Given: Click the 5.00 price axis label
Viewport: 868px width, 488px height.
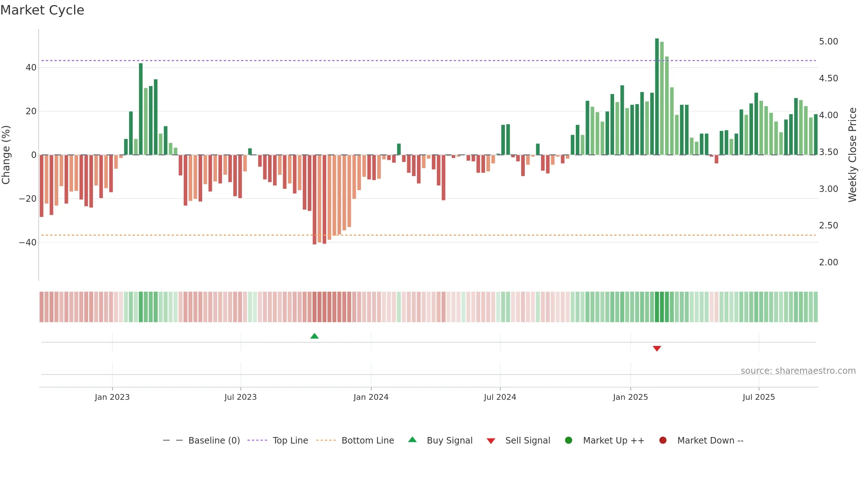Looking at the screenshot, I should [829, 42].
